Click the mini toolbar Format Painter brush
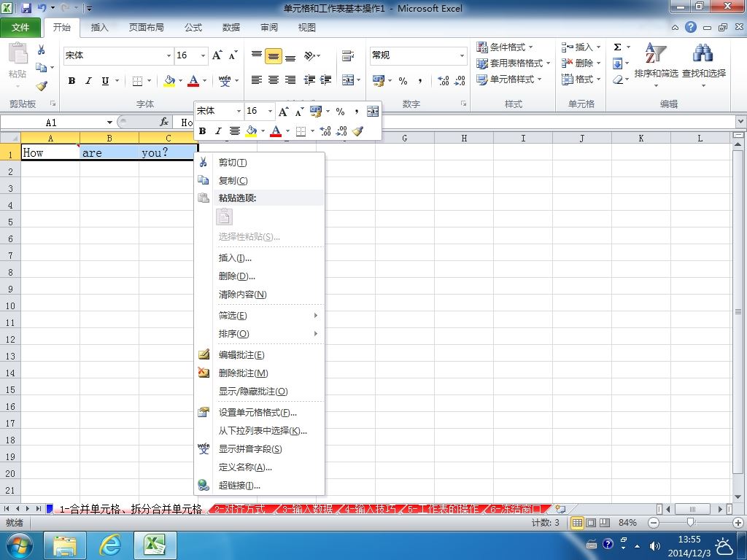 [357, 131]
